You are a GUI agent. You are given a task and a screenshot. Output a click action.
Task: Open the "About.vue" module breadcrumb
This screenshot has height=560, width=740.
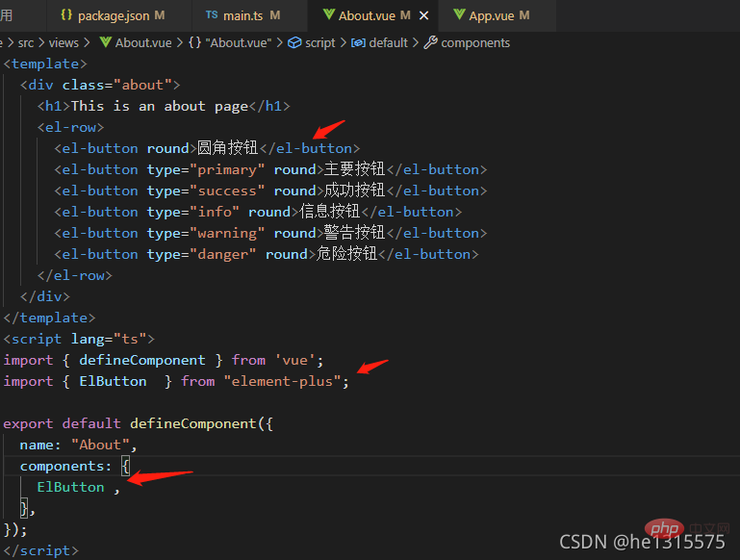tap(239, 43)
